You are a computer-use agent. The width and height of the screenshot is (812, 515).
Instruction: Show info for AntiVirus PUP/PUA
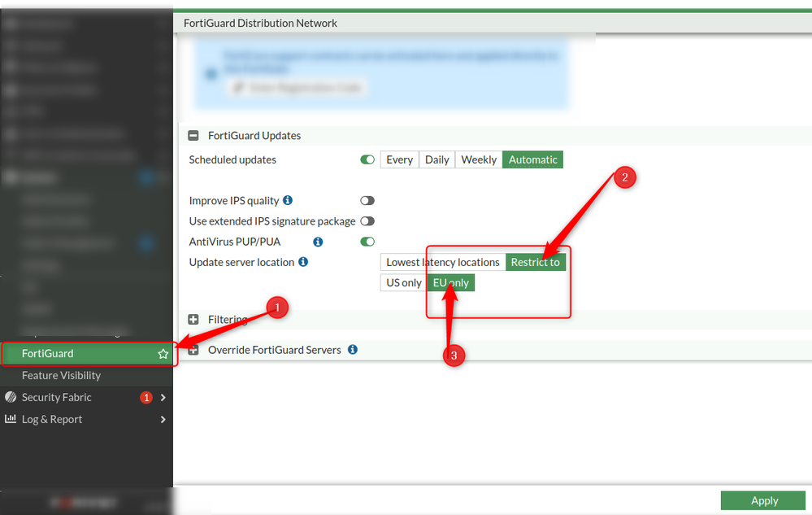318,242
